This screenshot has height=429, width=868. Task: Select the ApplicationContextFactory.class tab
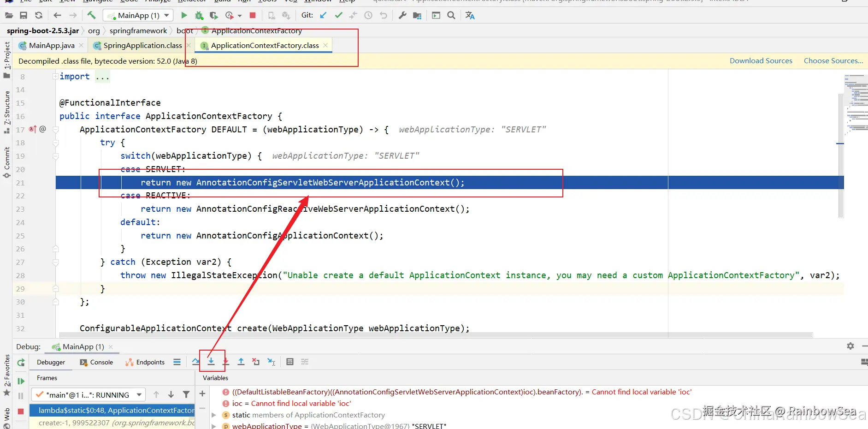pos(265,45)
